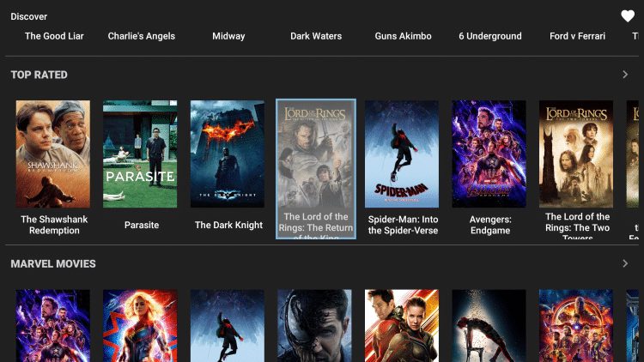Click the Discover heading label
The image size is (644, 362).
click(28, 16)
